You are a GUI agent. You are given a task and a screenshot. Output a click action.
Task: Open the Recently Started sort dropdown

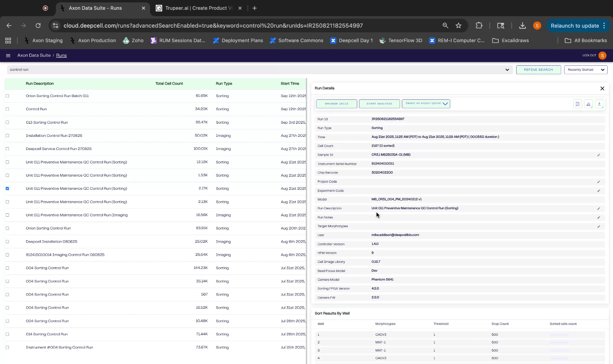point(585,70)
